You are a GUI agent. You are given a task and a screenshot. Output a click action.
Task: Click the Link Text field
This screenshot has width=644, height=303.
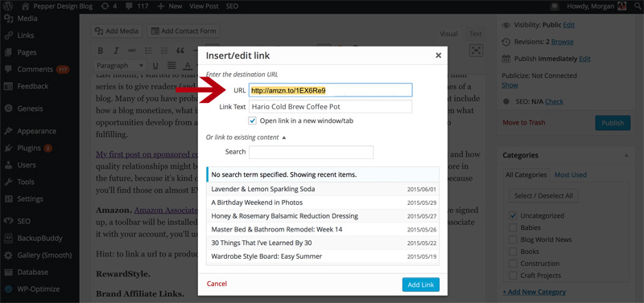[x=331, y=107]
